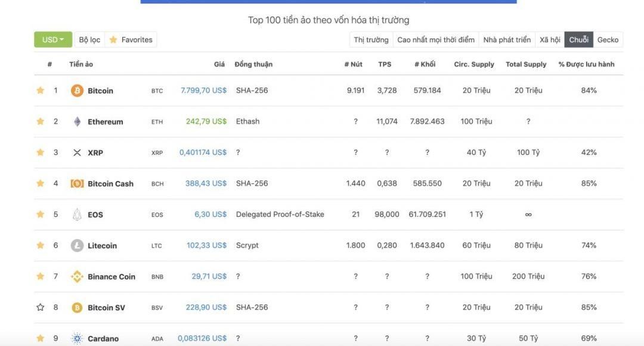Open the USD currency dropdown

coord(53,40)
